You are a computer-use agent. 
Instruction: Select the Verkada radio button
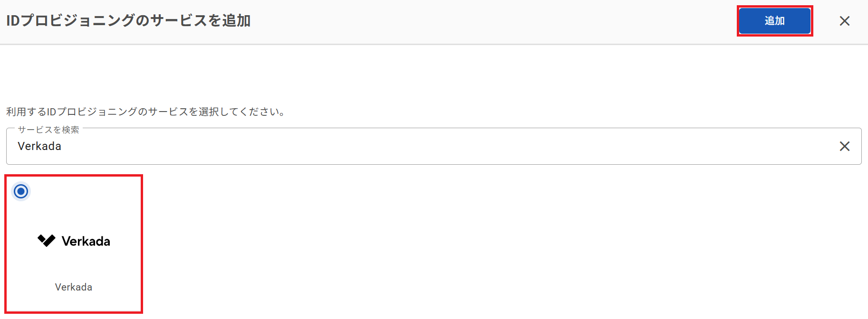tap(21, 191)
